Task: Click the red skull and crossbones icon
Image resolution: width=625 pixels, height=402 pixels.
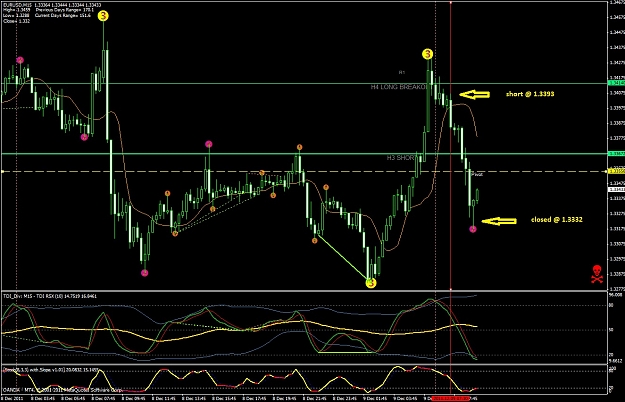Action: point(597,274)
